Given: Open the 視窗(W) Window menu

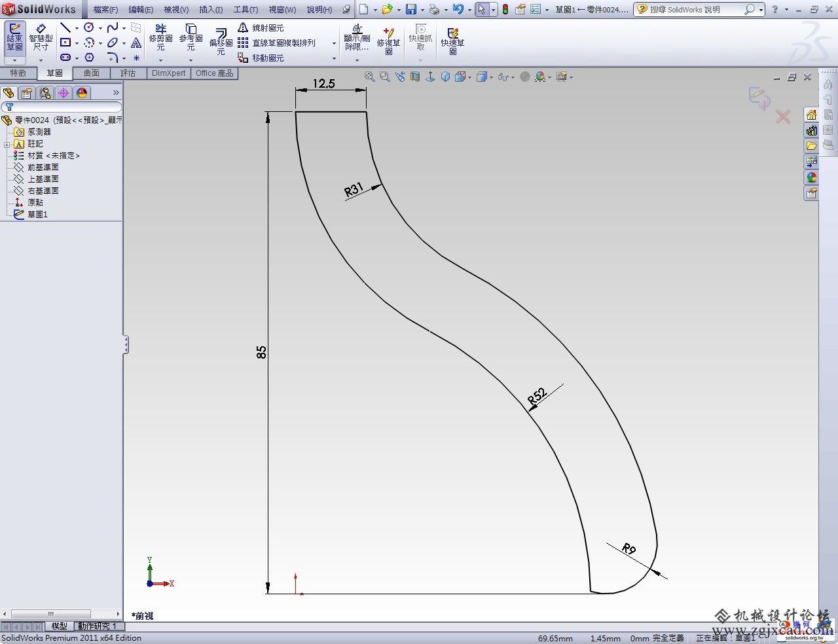Looking at the screenshot, I should pyautogui.click(x=282, y=10).
